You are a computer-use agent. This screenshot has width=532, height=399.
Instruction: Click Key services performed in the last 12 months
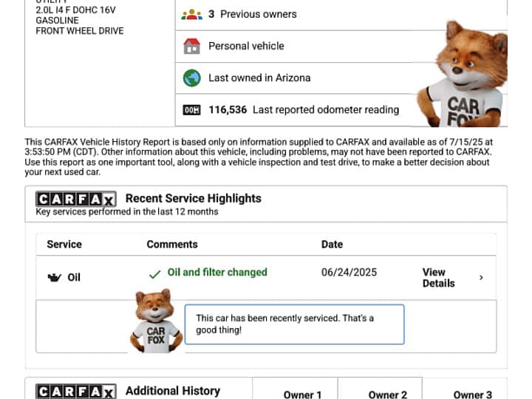pyautogui.click(x=127, y=212)
